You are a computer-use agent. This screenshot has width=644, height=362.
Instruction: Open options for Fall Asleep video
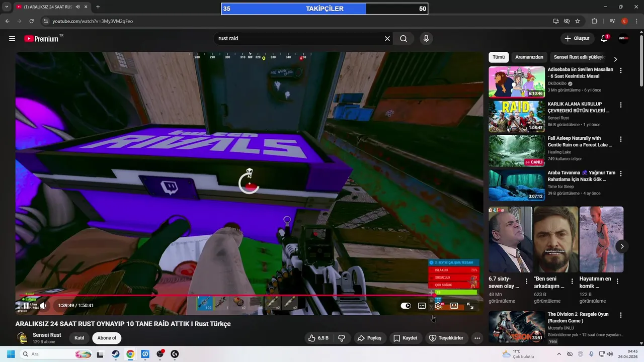[x=621, y=139]
